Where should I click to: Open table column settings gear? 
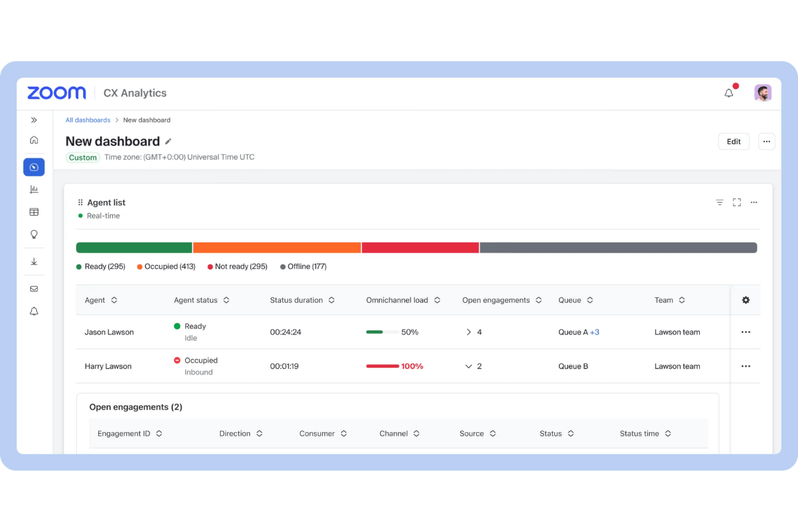coord(746,300)
